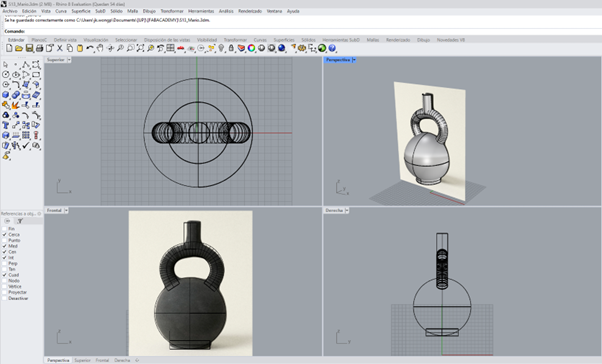Click the Explode tool icon

(16, 105)
